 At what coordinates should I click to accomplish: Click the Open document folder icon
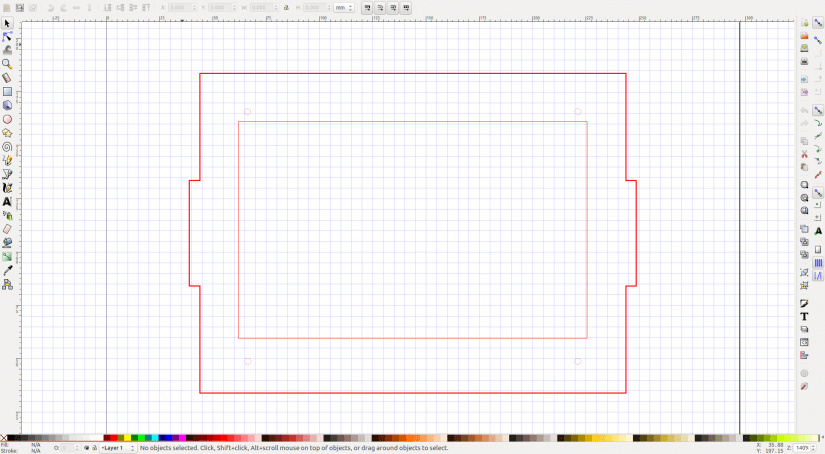point(804,35)
